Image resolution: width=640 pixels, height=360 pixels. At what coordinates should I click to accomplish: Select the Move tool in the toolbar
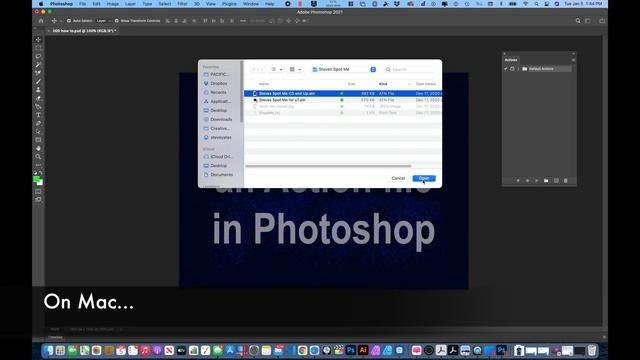(x=38, y=40)
